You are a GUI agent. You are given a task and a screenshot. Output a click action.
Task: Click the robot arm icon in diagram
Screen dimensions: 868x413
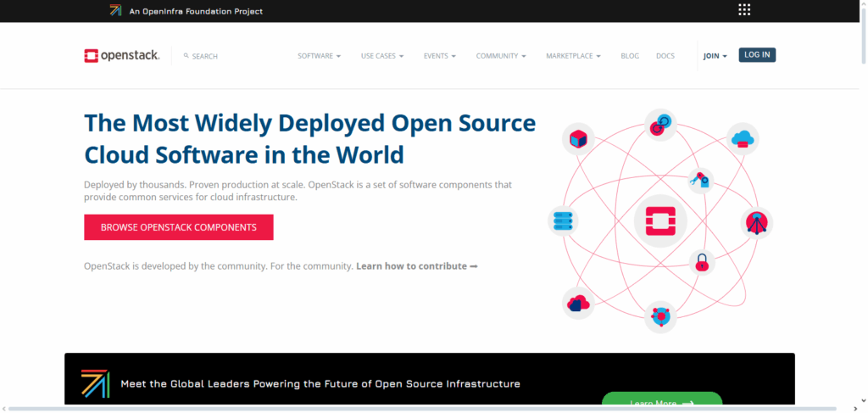[699, 180]
